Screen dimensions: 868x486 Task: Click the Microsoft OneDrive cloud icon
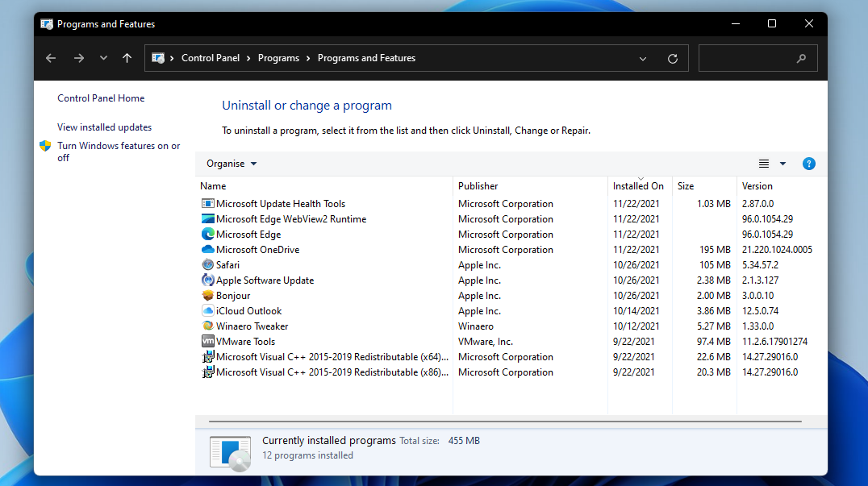[x=207, y=249]
